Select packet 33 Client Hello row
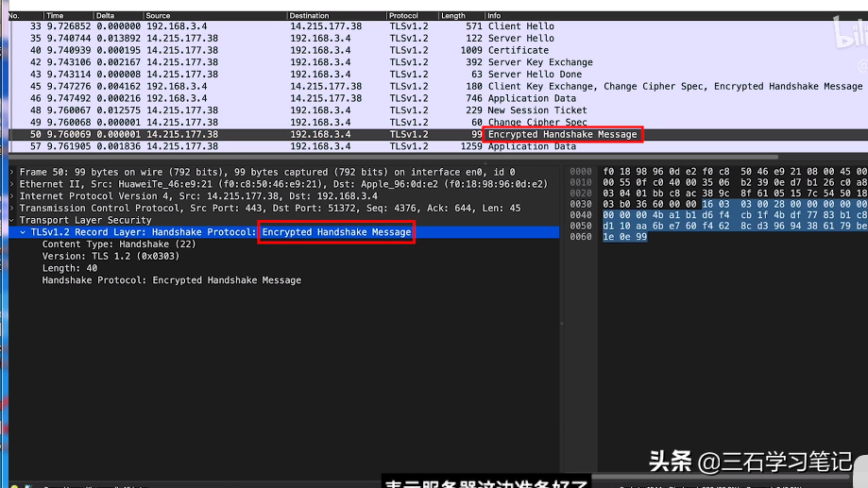The width and height of the screenshot is (868, 488). (x=438, y=26)
